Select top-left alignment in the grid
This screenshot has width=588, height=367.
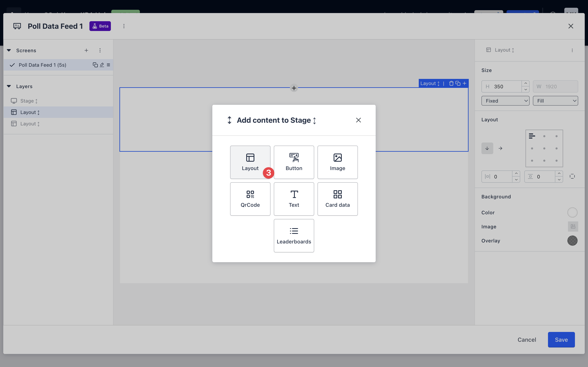point(532,136)
